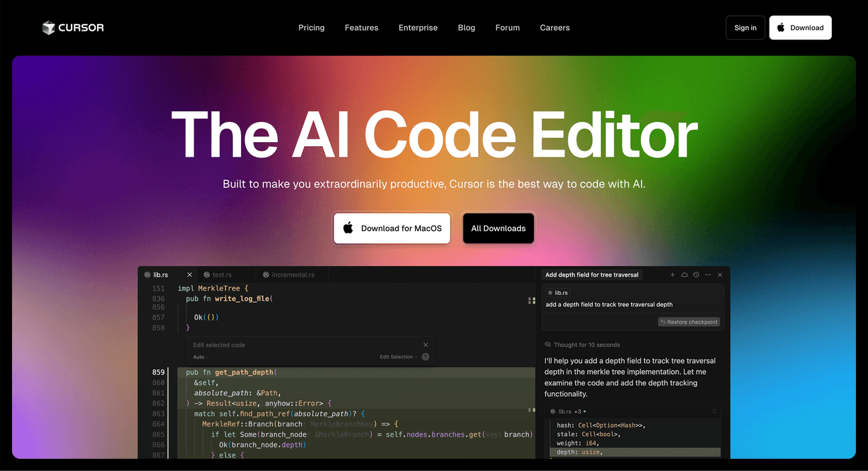The width and height of the screenshot is (868, 471).
Task: Close the lib.rs editor tab
Action: [190, 275]
